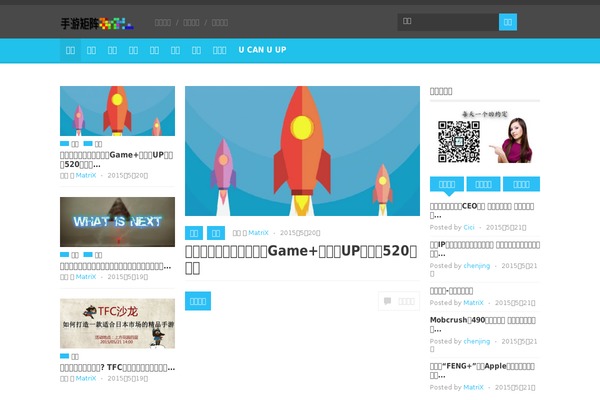
Task: Open the large rocket featured image
Action: click(302, 150)
